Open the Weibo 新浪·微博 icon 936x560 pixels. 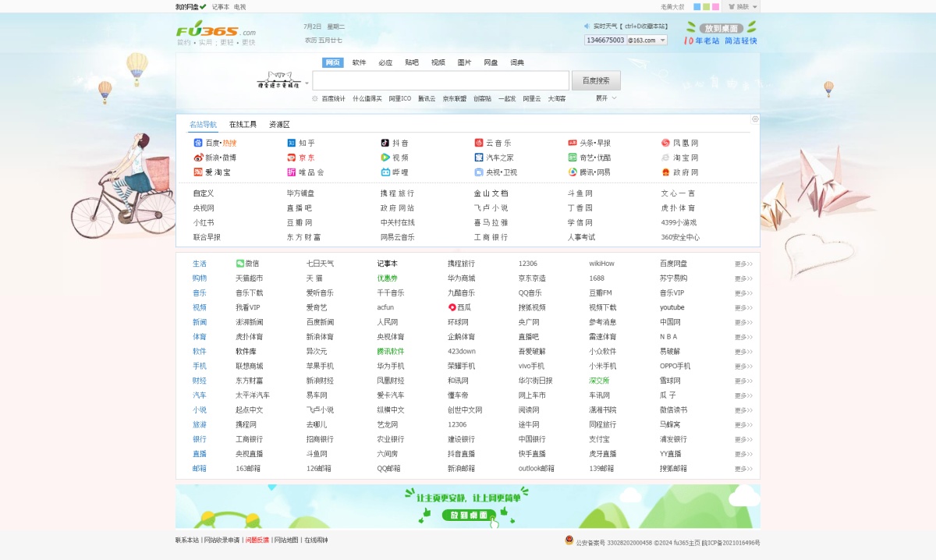click(198, 158)
